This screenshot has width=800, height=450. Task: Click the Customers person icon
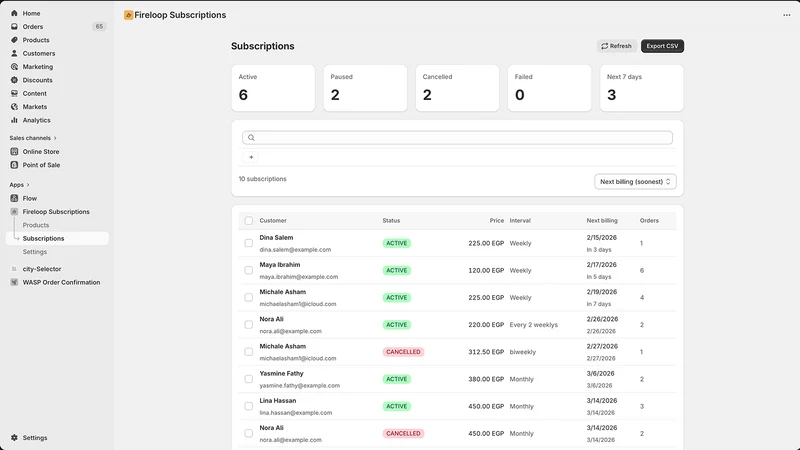(14, 53)
